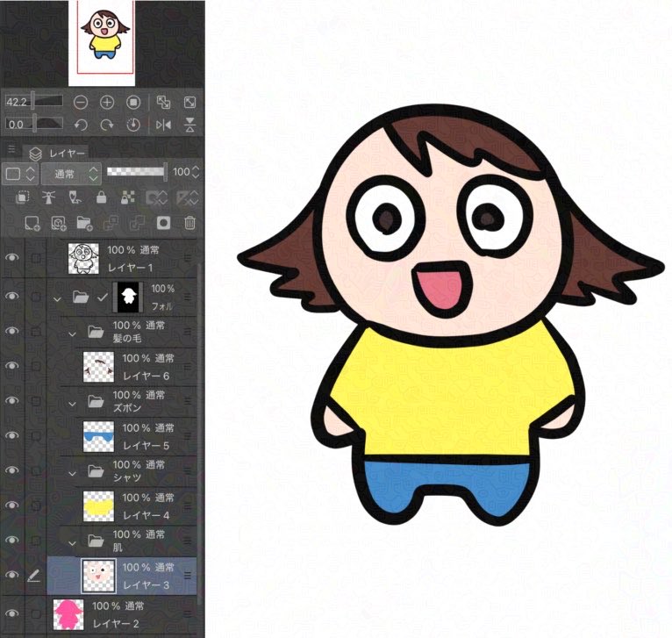
Task: Click the merge with lower layer icon
Action: click(137, 223)
